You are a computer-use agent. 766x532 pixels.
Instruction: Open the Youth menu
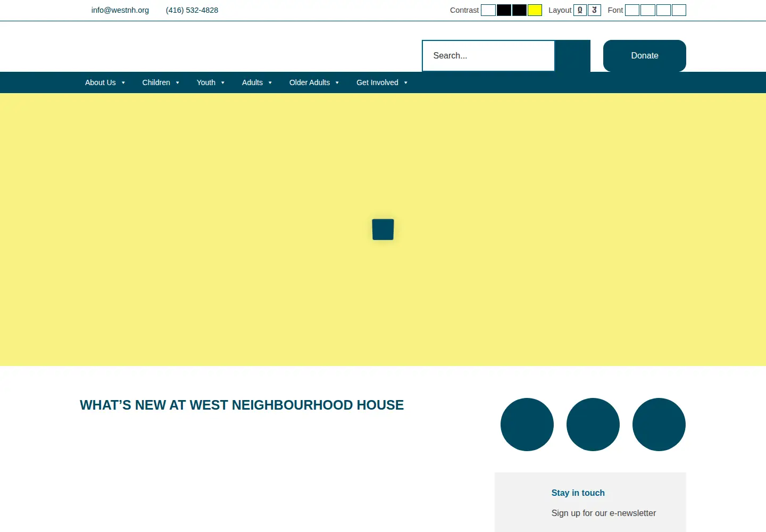[x=211, y=82]
